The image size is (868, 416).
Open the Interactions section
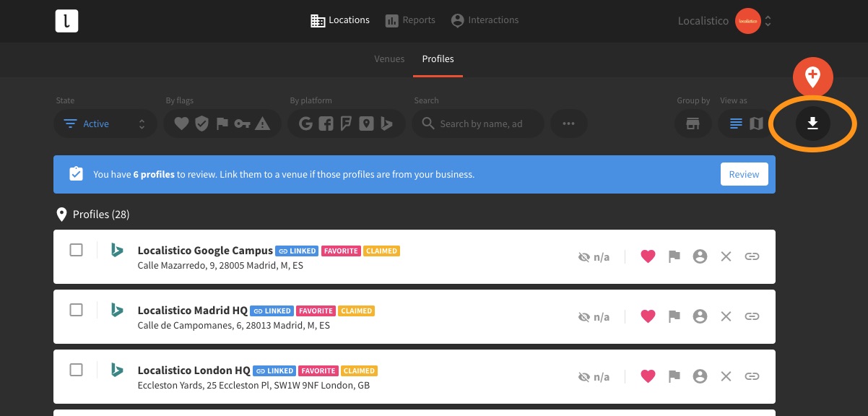tap(485, 20)
